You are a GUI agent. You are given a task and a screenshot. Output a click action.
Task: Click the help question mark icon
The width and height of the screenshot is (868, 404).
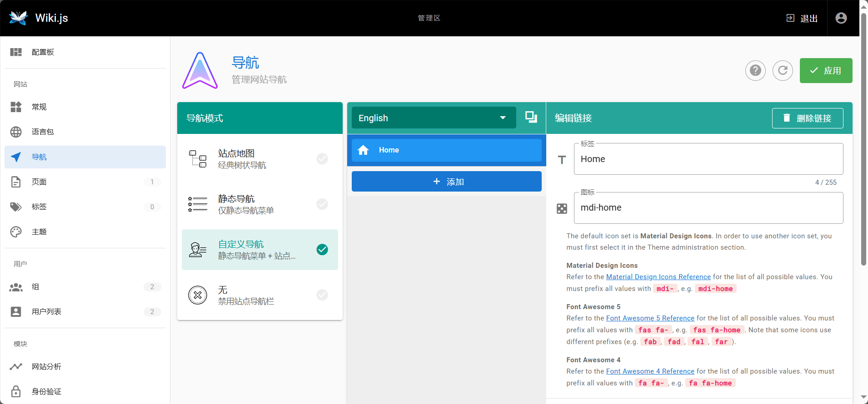(755, 71)
